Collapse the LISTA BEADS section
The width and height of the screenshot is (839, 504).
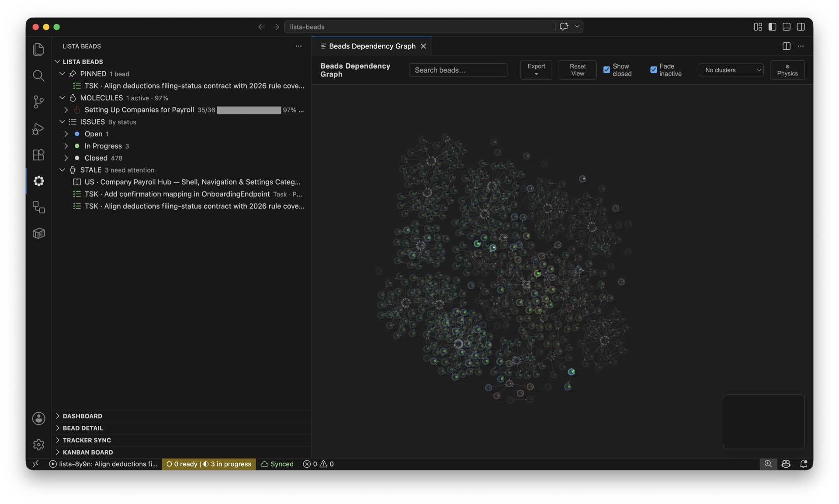(x=57, y=62)
